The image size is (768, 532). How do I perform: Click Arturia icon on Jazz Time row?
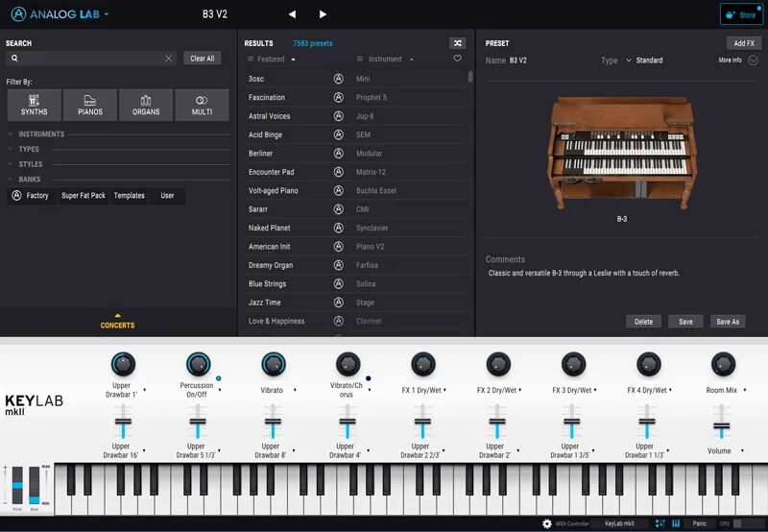click(x=339, y=302)
